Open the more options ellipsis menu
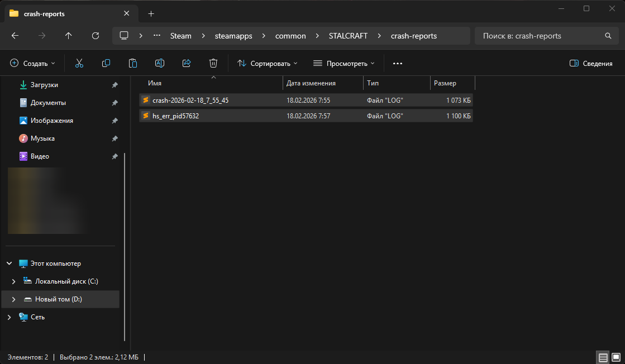This screenshot has width=625, height=364. (398, 64)
